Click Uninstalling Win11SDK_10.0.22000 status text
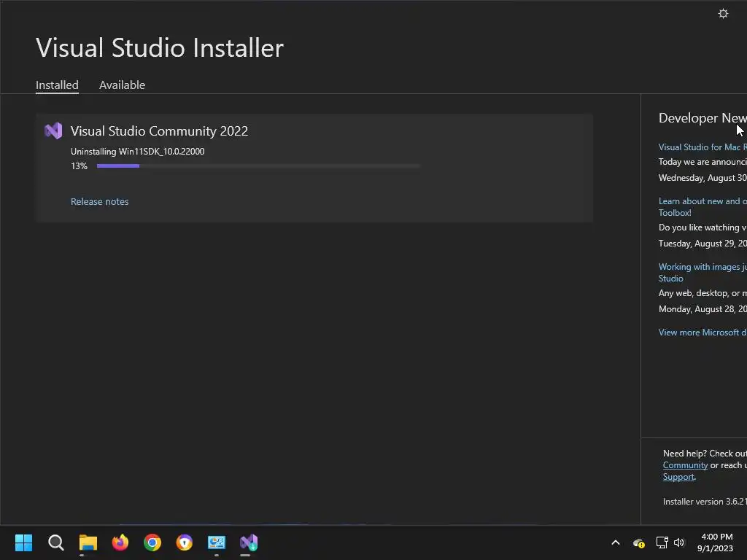The image size is (747, 560). point(138,152)
